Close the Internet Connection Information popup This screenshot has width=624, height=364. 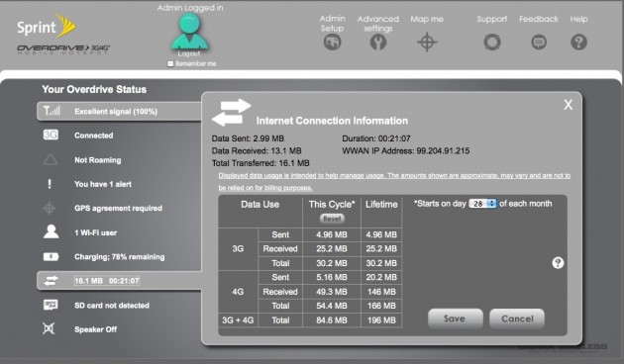[x=569, y=105]
